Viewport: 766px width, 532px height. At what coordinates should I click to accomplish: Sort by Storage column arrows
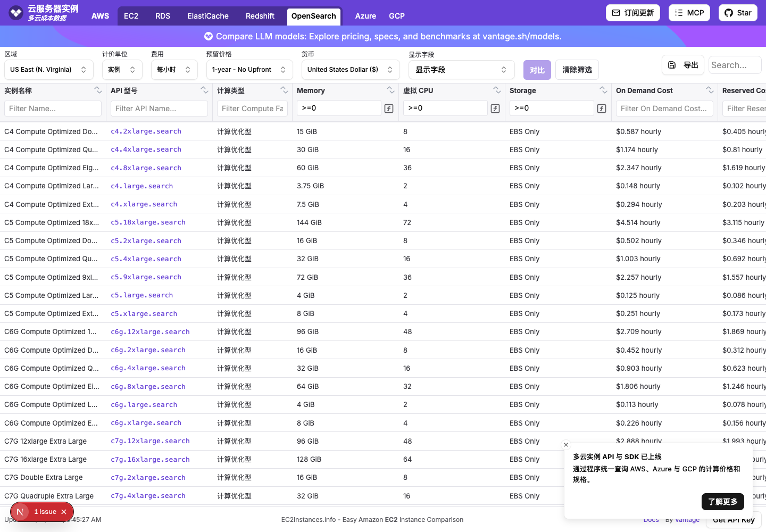(603, 90)
